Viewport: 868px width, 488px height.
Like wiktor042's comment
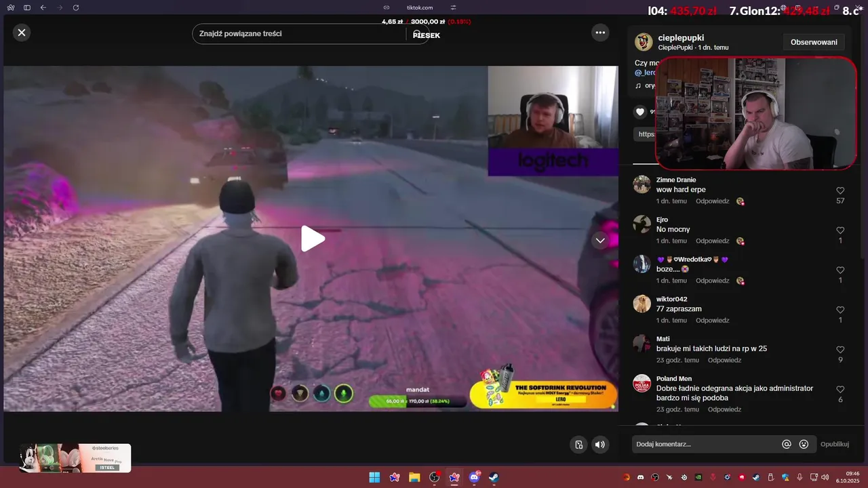(840, 310)
